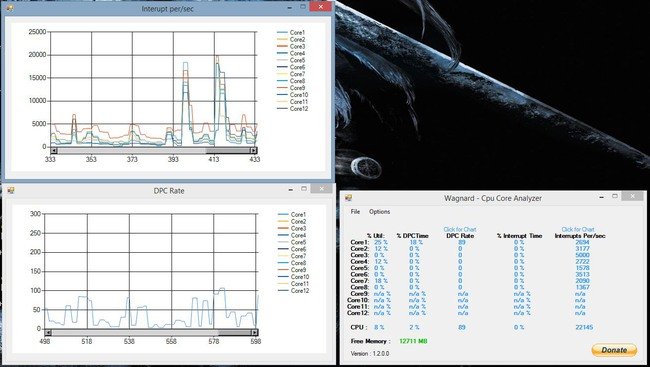Open the Options menu in Cpu Core Analyzer
Screen dimensions: 650x367
(x=379, y=211)
